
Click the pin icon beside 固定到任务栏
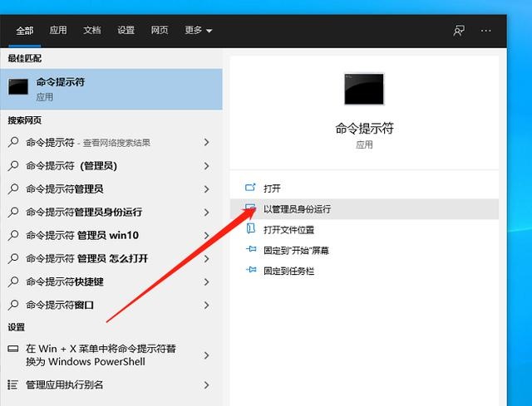pos(251,270)
